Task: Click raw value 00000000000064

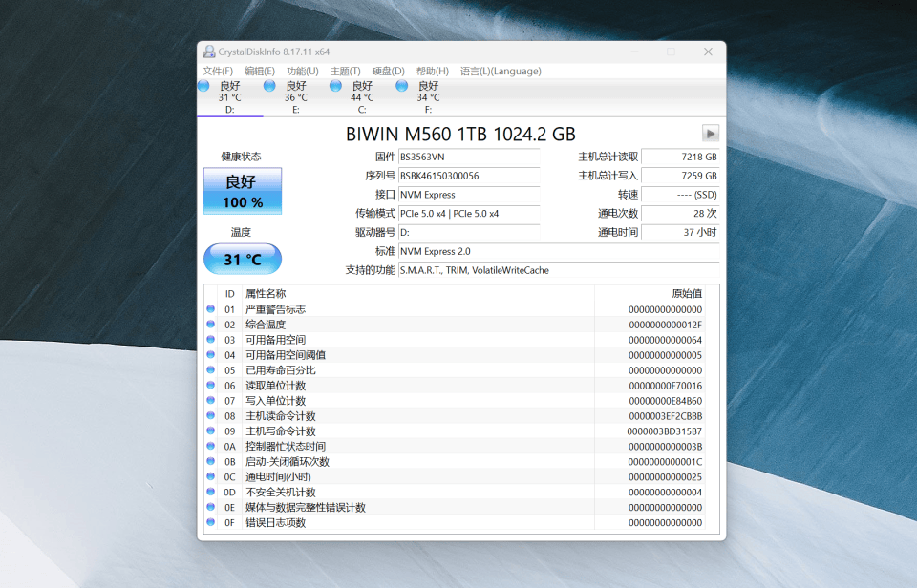Action: tap(666, 340)
